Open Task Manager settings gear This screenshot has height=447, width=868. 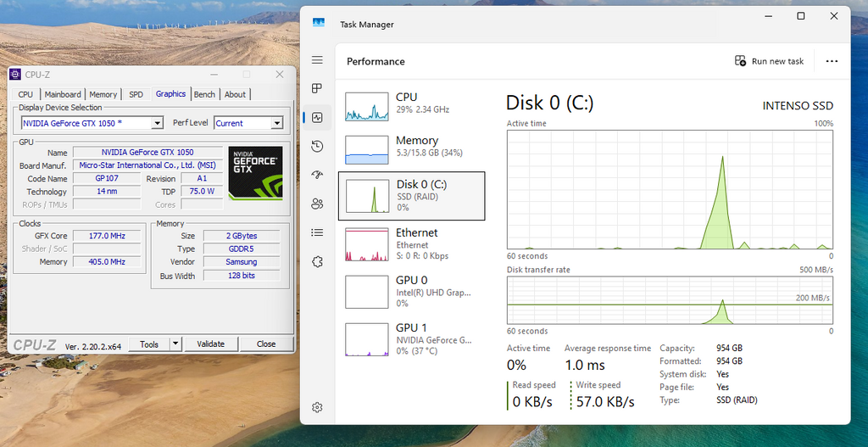pyautogui.click(x=317, y=408)
